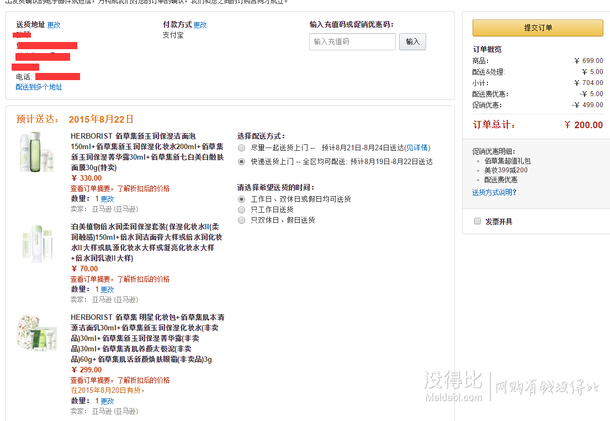Click the 小计 ¥704.00 amount

coord(589,83)
